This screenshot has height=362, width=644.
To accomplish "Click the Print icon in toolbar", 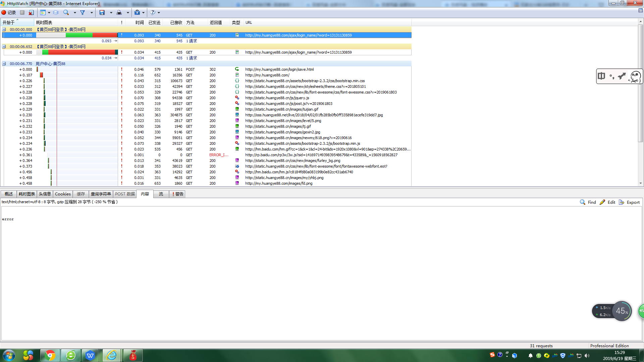I will point(119,12).
